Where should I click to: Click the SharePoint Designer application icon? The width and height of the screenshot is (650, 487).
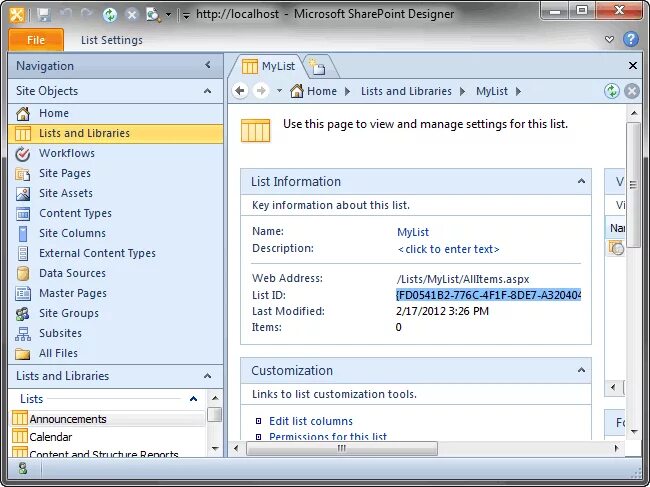tap(17, 15)
